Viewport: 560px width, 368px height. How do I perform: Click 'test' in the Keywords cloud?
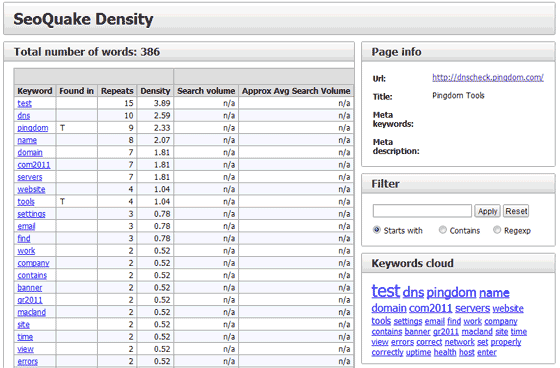point(386,291)
